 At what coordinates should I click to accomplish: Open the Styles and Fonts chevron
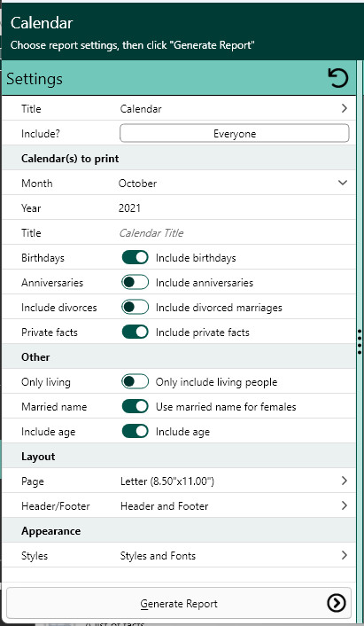[344, 555]
